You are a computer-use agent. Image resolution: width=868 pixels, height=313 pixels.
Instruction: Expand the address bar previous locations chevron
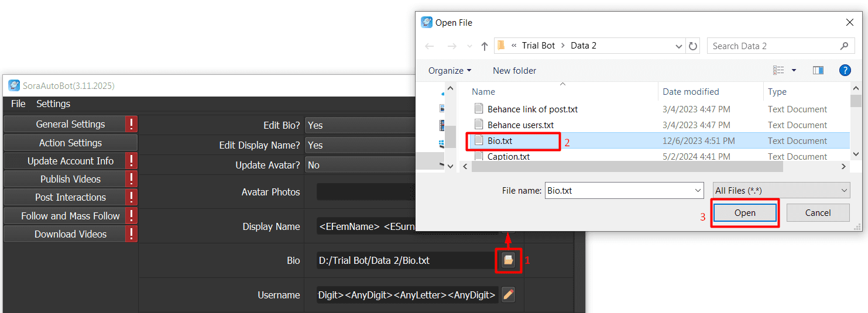click(x=679, y=46)
